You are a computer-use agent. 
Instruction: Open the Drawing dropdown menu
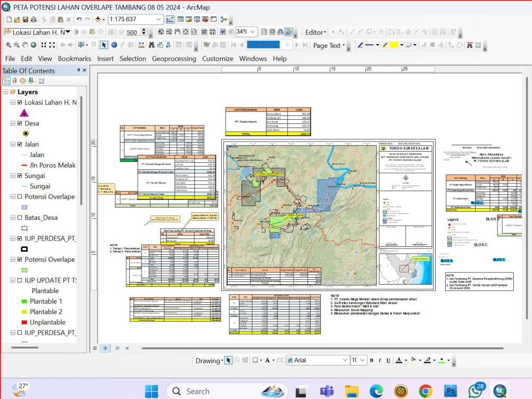pyautogui.click(x=209, y=361)
